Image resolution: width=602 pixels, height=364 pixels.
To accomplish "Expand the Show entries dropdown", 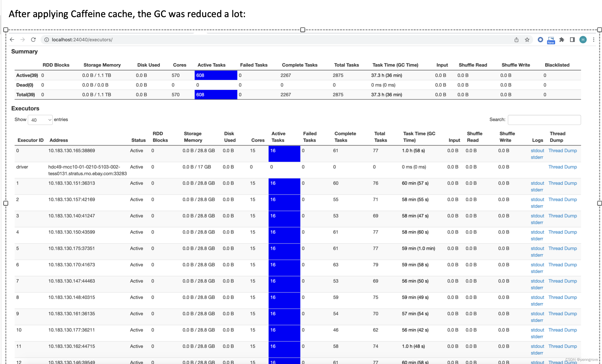I will click(x=40, y=120).
